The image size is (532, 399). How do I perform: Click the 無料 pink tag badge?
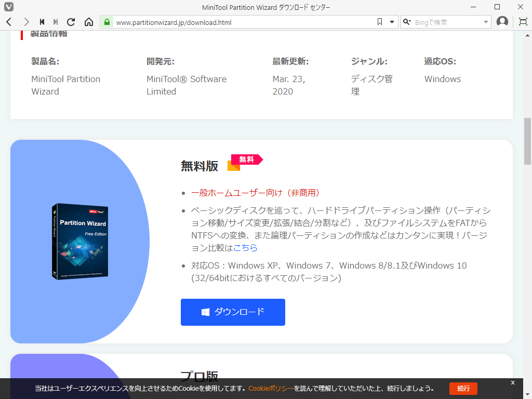(x=247, y=159)
